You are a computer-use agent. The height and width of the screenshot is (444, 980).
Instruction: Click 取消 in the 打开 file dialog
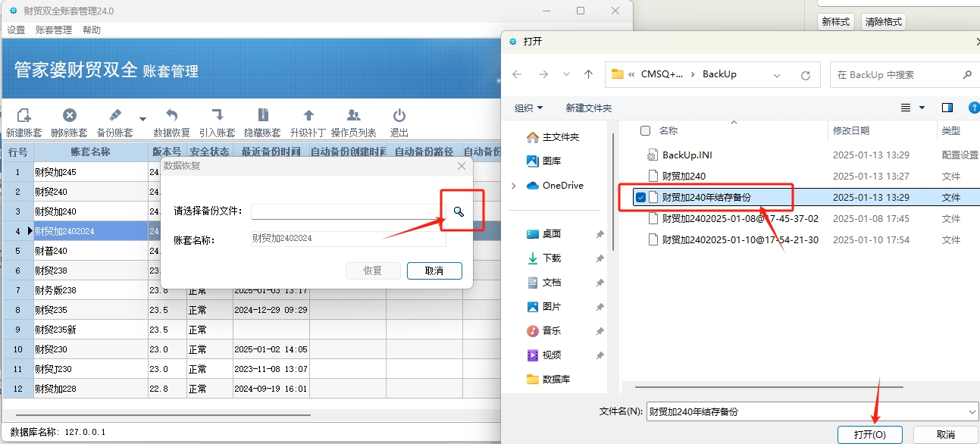(946, 435)
